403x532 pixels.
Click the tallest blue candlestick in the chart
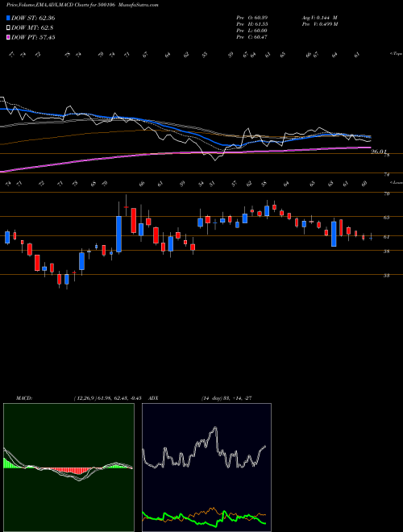118,234
